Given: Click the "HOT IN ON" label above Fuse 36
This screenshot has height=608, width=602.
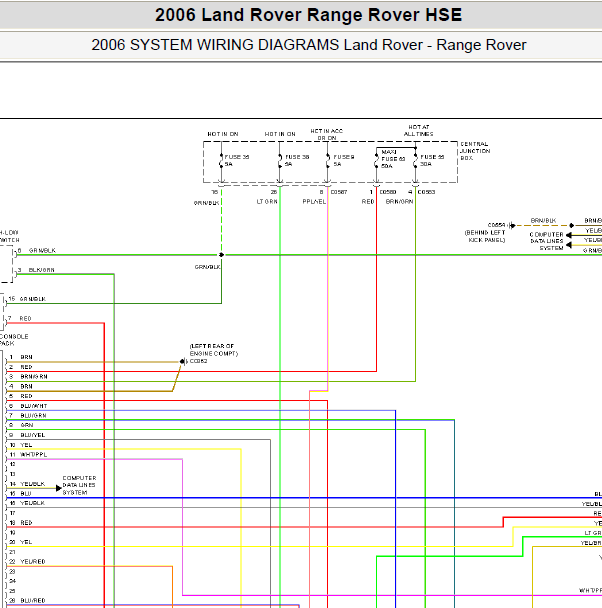Looking at the screenshot, I should point(223,134).
